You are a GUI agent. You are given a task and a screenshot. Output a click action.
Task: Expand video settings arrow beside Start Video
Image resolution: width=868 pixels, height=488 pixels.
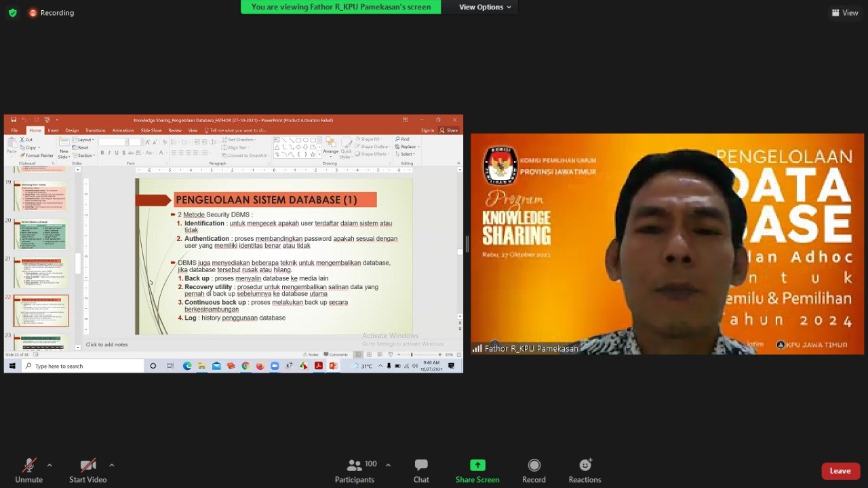111,465
